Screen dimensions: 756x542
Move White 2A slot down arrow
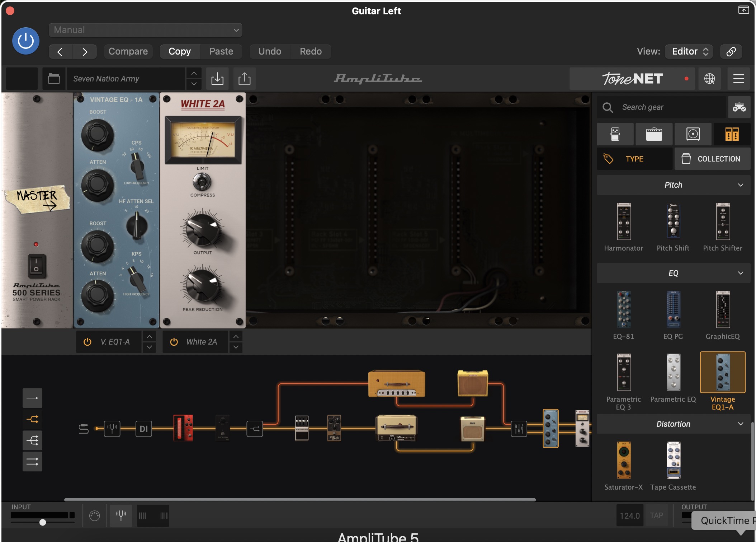coord(236,347)
